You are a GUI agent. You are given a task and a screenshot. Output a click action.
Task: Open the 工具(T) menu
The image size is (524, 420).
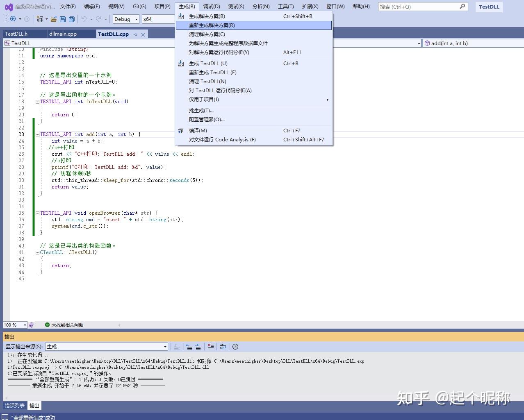pyautogui.click(x=286, y=7)
